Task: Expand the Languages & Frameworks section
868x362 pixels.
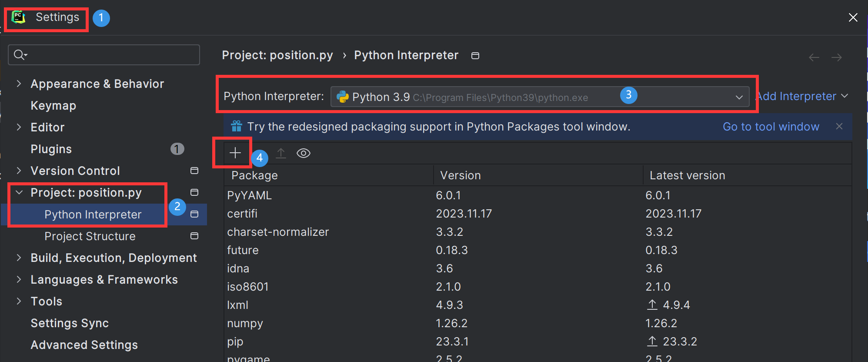Action: coord(19,279)
